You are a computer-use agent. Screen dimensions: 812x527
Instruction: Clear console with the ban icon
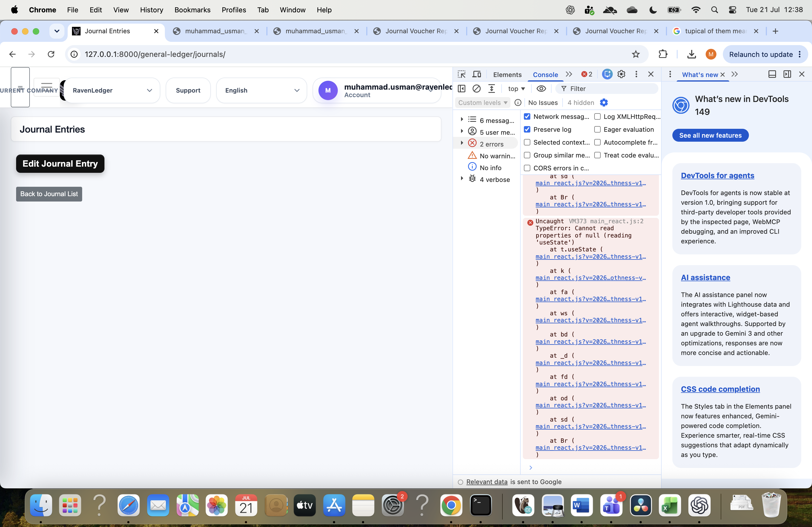pos(476,89)
